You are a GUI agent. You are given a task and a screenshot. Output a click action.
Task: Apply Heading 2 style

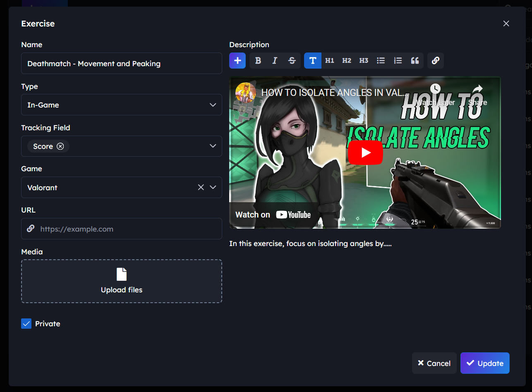click(347, 61)
